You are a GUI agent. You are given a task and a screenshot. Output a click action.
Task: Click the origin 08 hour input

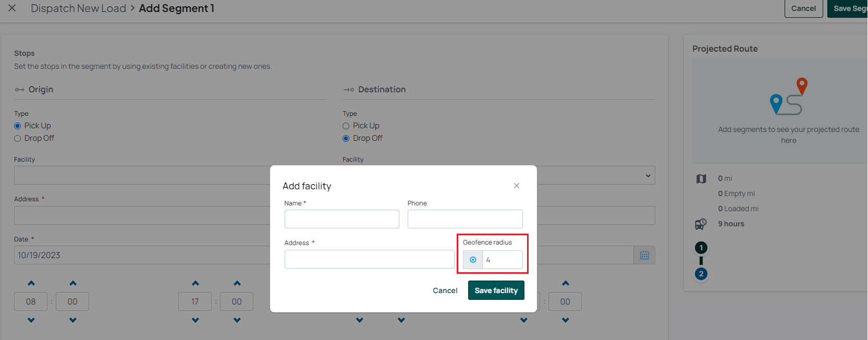click(x=31, y=301)
